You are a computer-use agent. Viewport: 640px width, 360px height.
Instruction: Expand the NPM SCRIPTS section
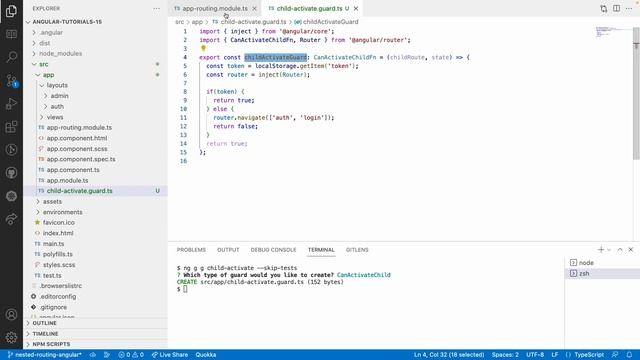pyautogui.click(x=96, y=344)
